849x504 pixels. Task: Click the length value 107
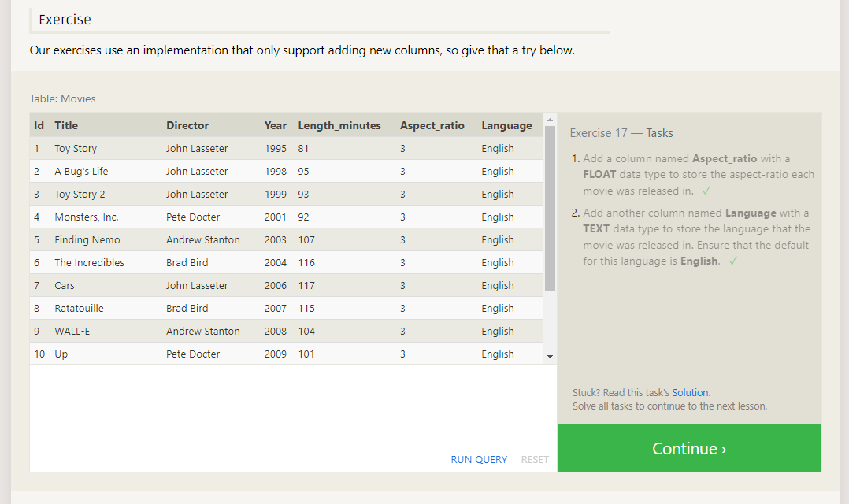pyautogui.click(x=306, y=239)
